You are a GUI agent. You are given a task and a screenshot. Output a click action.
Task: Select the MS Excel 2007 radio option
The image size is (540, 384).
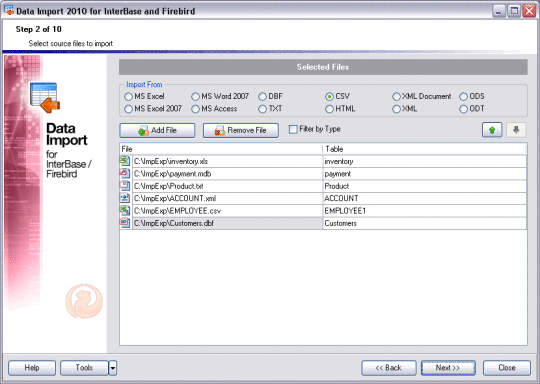128,109
